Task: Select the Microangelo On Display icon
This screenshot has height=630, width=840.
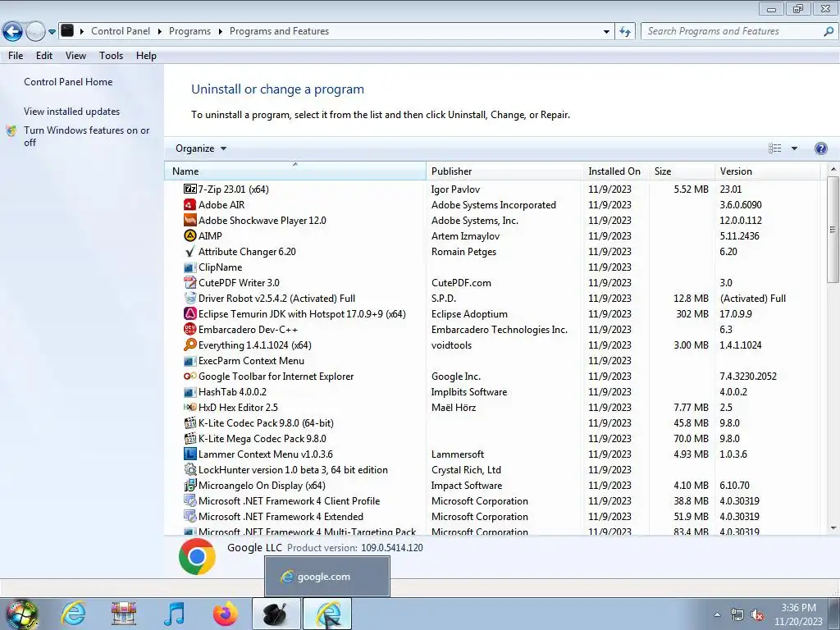Action: pyautogui.click(x=189, y=485)
